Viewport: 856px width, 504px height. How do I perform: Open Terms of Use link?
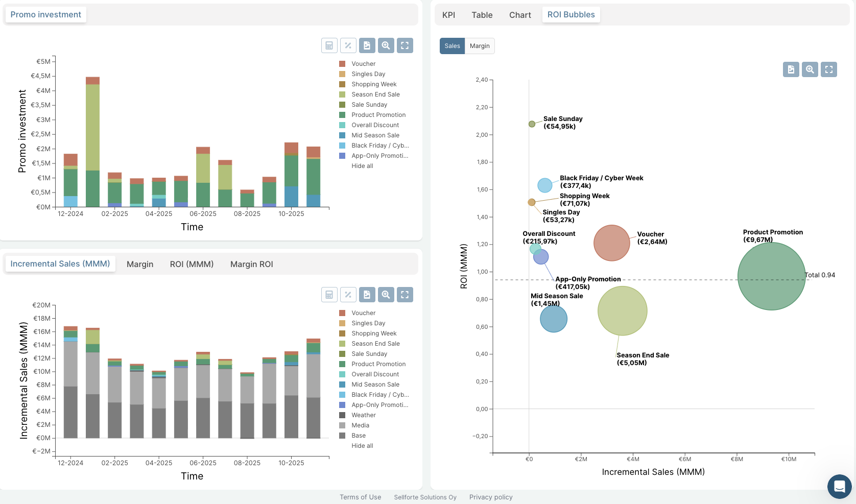(x=360, y=497)
